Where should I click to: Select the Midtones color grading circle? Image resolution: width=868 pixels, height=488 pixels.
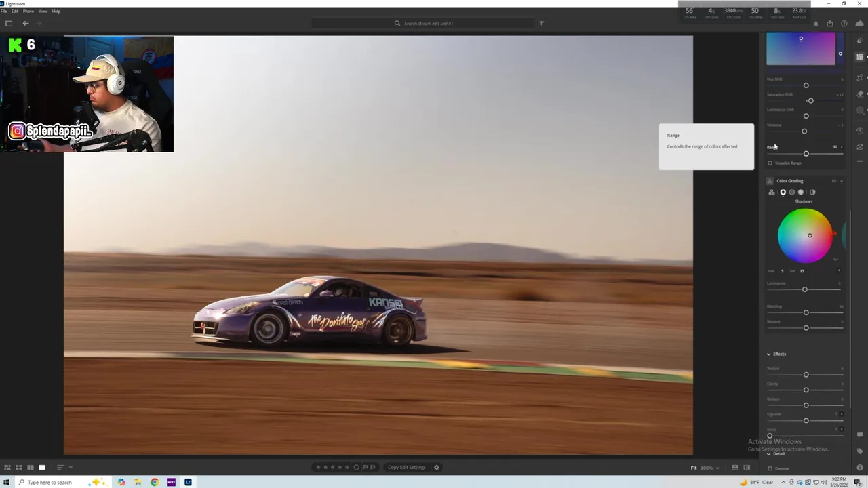pyautogui.click(x=791, y=192)
